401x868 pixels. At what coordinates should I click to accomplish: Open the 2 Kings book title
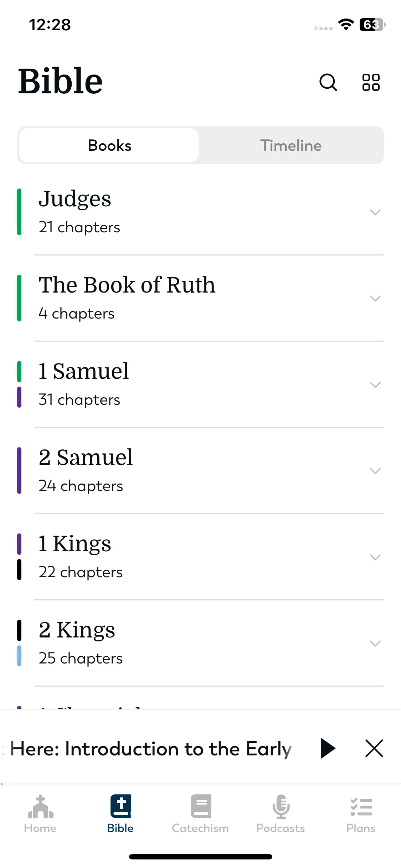coord(77,630)
